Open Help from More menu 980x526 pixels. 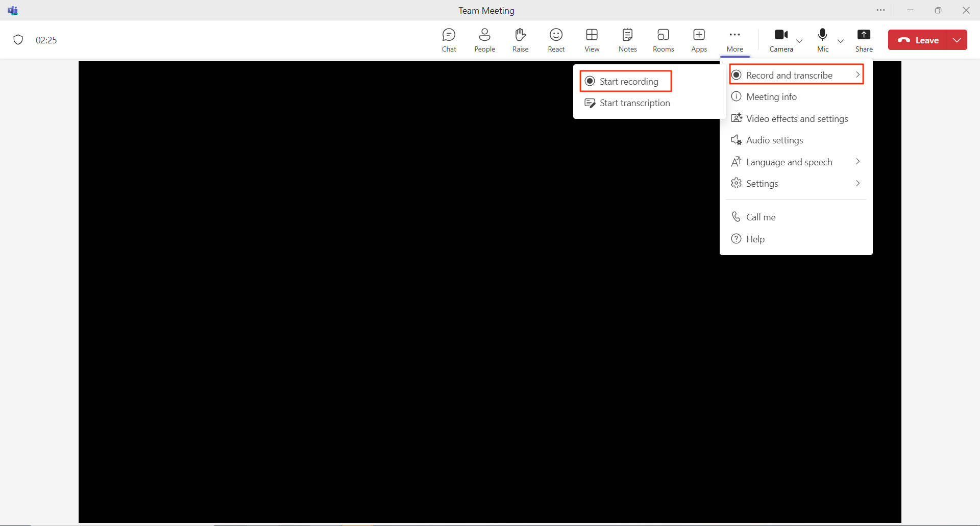click(x=796, y=239)
